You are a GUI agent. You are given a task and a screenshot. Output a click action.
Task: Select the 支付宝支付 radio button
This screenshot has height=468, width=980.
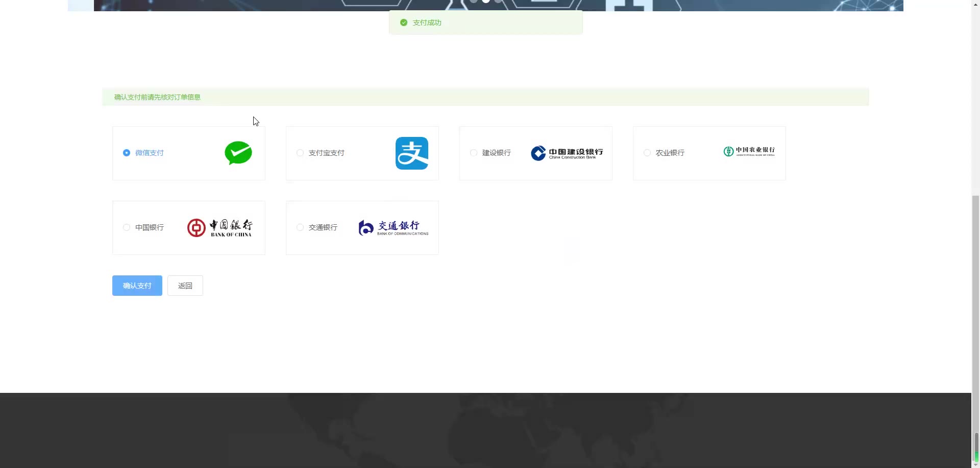coord(300,153)
